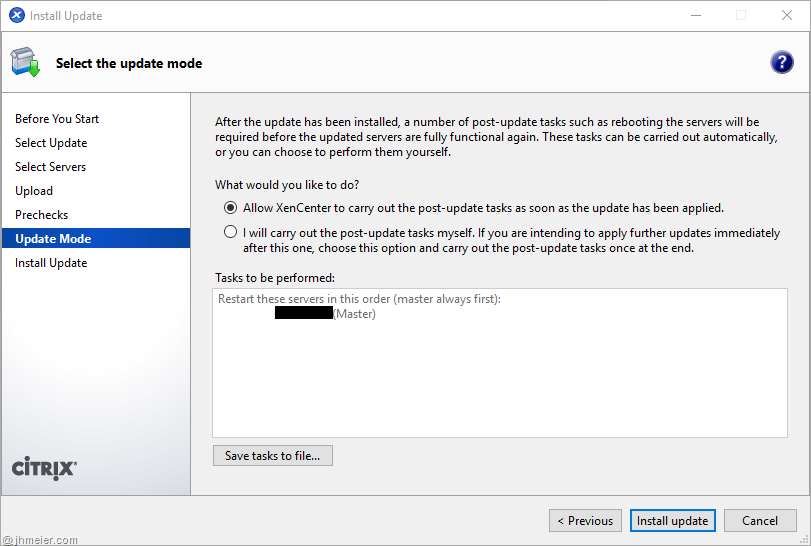The image size is (811, 546).
Task: Go back with the Previous button
Action: click(585, 520)
